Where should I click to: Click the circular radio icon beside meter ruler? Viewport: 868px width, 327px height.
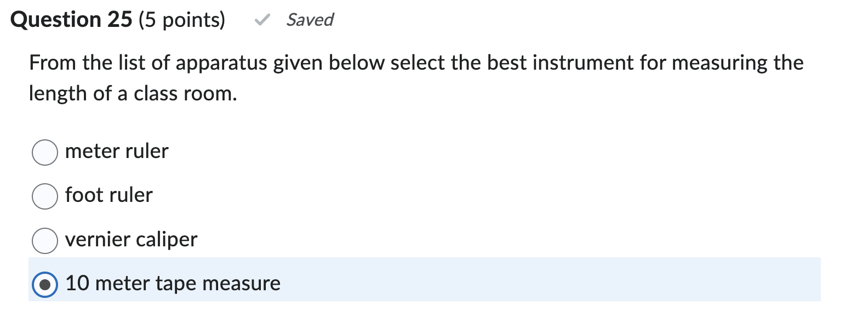(x=45, y=151)
